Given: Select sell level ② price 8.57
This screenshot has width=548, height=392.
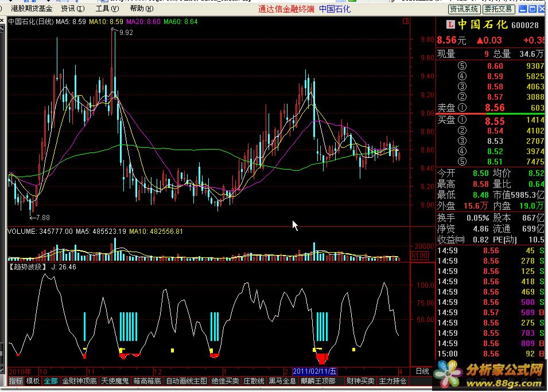Looking at the screenshot, I should [x=495, y=97].
